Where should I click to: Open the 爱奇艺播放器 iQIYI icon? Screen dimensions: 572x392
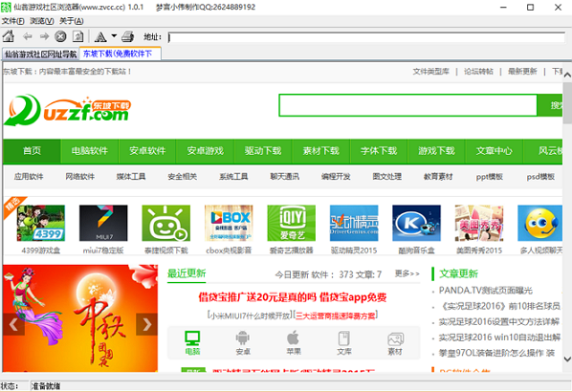point(292,223)
